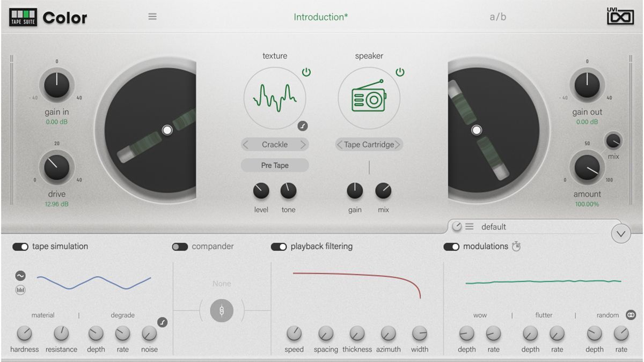The image size is (644, 362).
Task: Click the azimuth knob
Action: [388, 334]
